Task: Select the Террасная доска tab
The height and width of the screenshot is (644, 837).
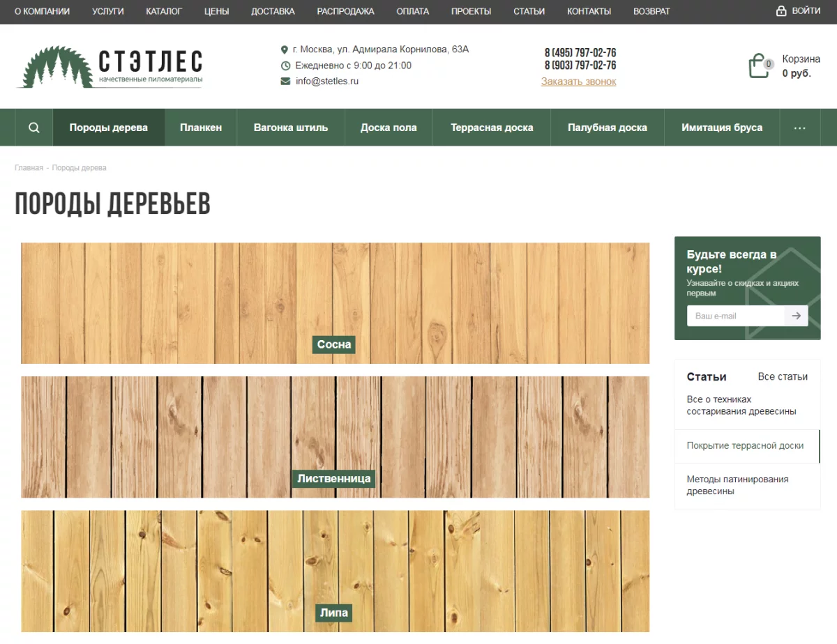Action: click(x=492, y=128)
